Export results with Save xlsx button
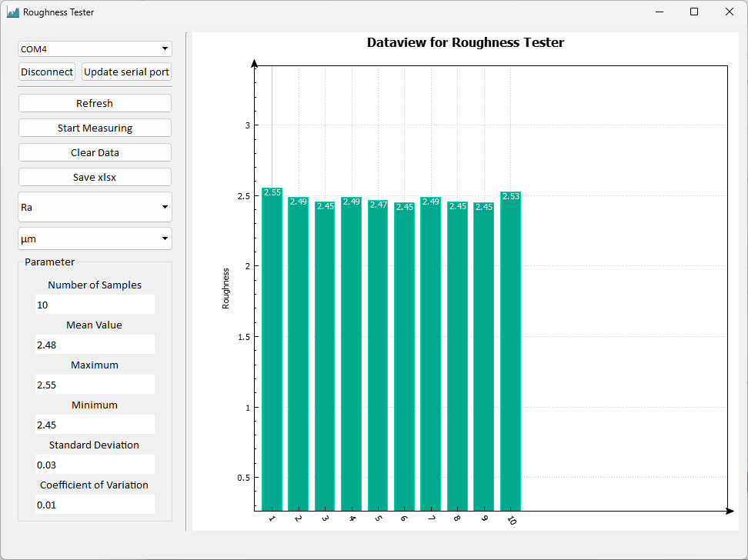The width and height of the screenshot is (748, 560). pyautogui.click(x=95, y=177)
